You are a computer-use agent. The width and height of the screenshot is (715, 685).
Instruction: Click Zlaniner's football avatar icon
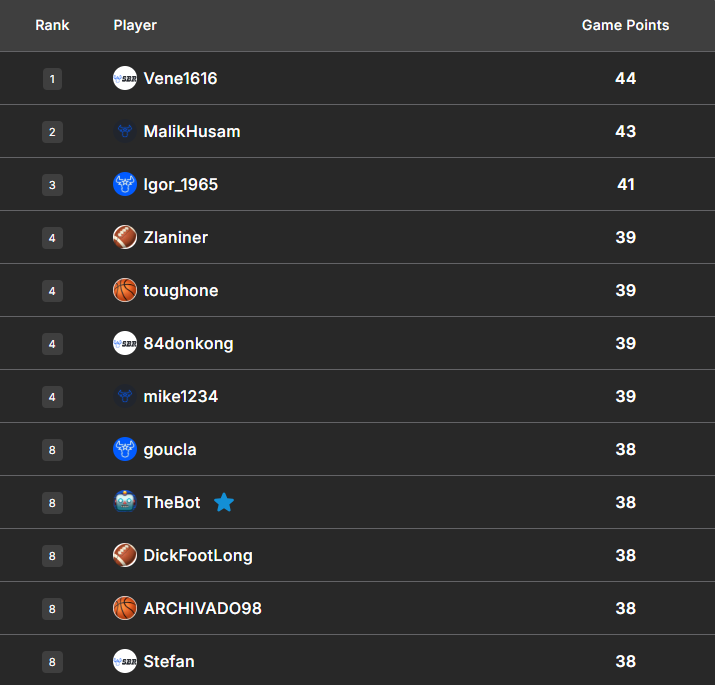click(125, 237)
